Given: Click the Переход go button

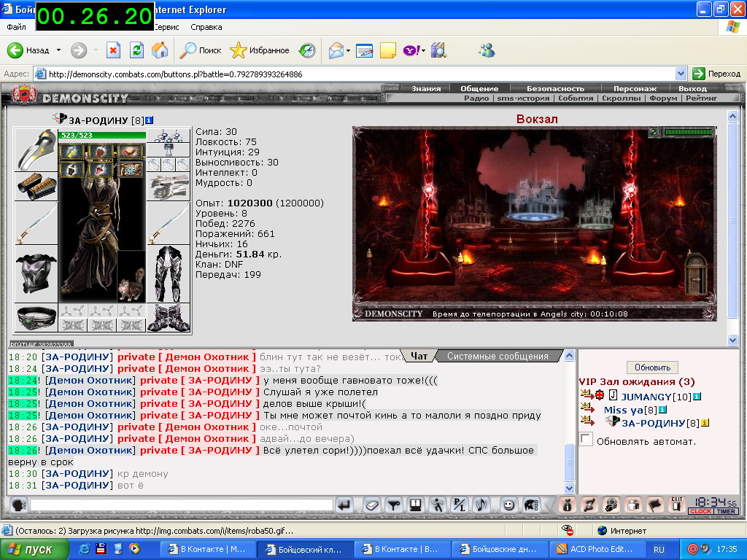Looking at the screenshot, I should 717,74.
